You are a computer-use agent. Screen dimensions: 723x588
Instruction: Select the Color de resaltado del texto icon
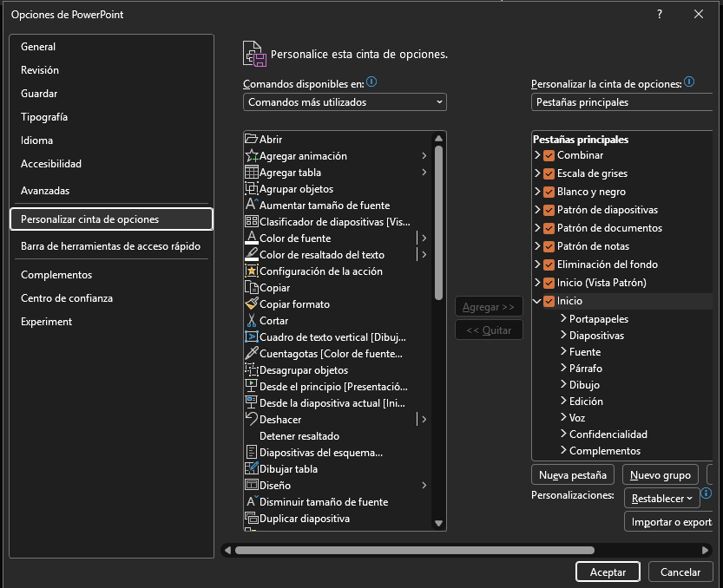coord(252,254)
